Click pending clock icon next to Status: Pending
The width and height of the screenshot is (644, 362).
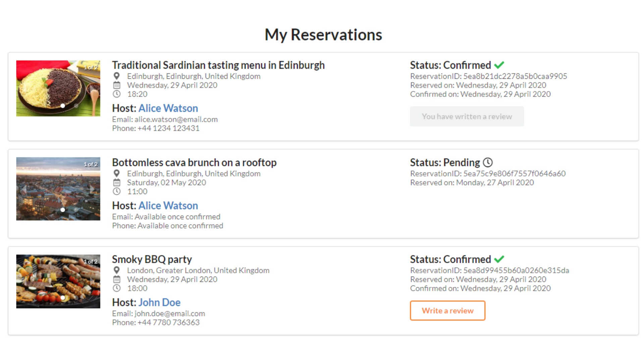[x=488, y=163]
